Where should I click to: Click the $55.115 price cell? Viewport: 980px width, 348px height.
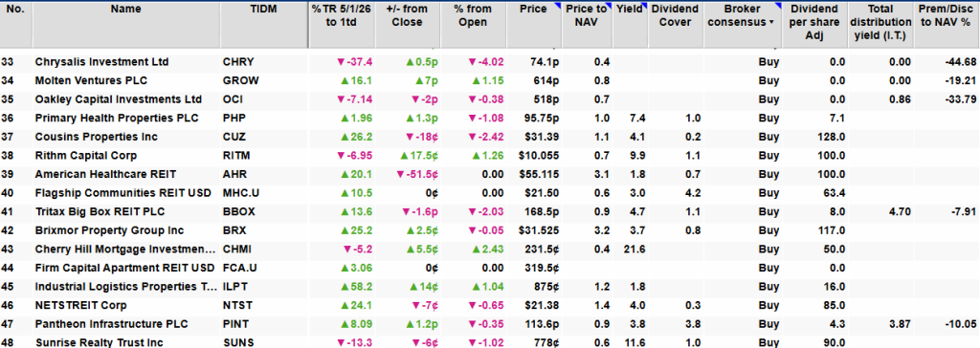(x=540, y=174)
